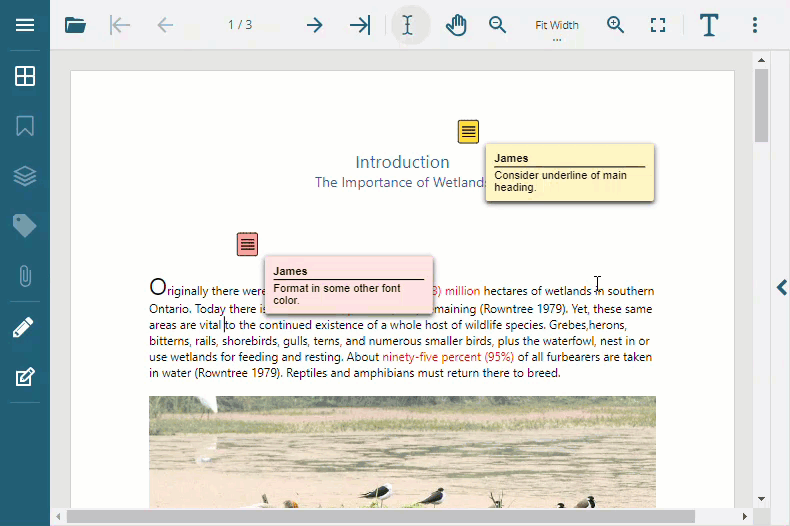Open file with folder icon
The height and width of the screenshot is (526, 790).
75,25
